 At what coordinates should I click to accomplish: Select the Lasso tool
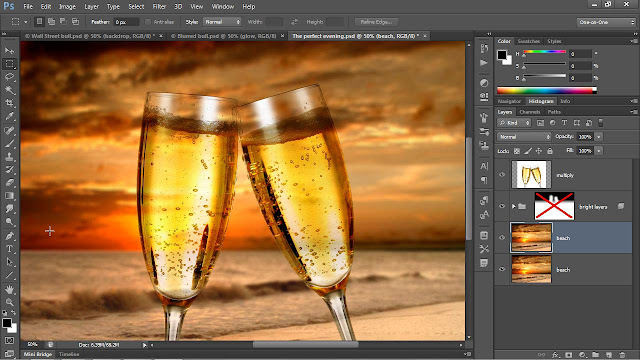tap(9, 77)
